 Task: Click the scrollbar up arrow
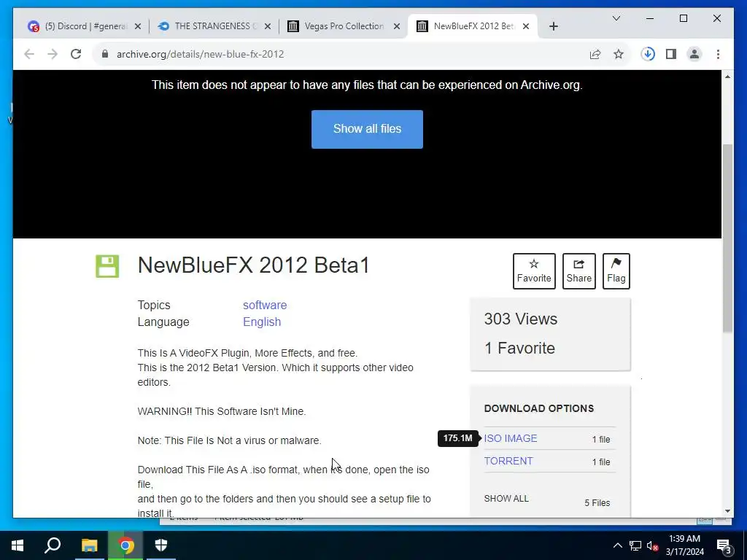click(x=727, y=77)
